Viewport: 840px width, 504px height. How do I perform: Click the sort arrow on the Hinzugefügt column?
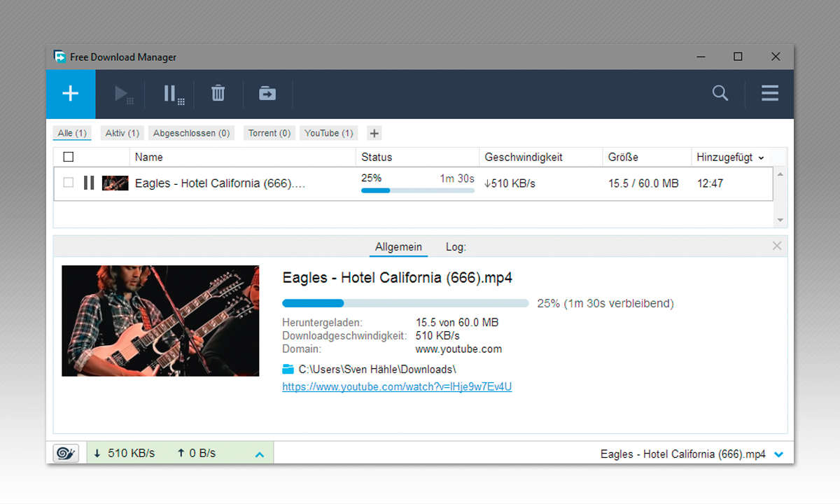coord(761,158)
